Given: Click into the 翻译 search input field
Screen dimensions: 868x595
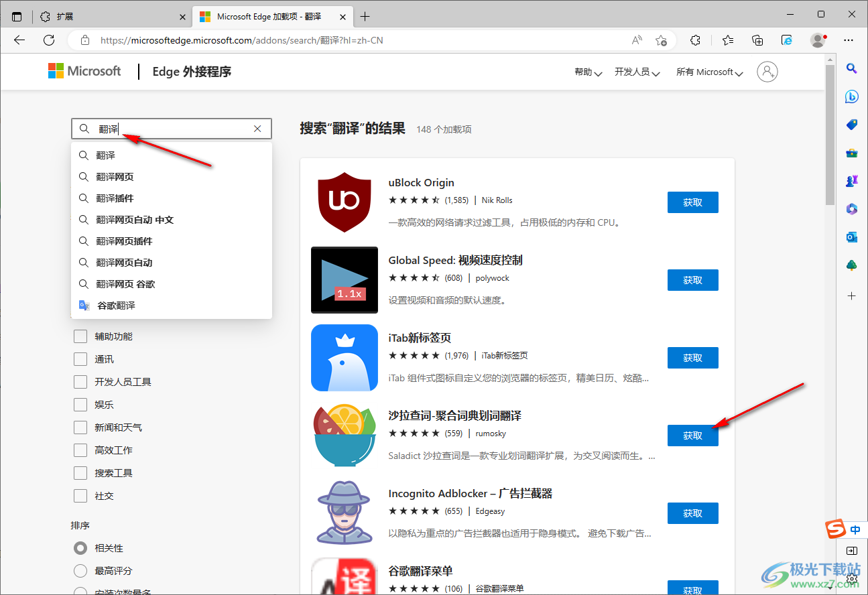Looking at the screenshot, I should point(171,129).
